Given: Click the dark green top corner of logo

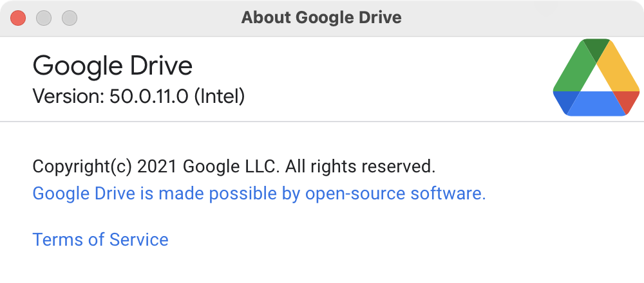Looking at the screenshot, I should tap(596, 48).
